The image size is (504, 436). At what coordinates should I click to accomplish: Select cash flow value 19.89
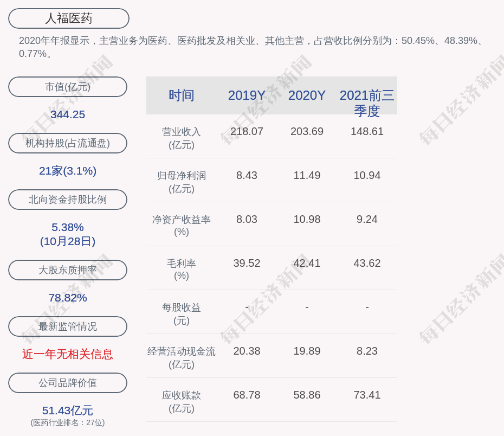click(307, 351)
